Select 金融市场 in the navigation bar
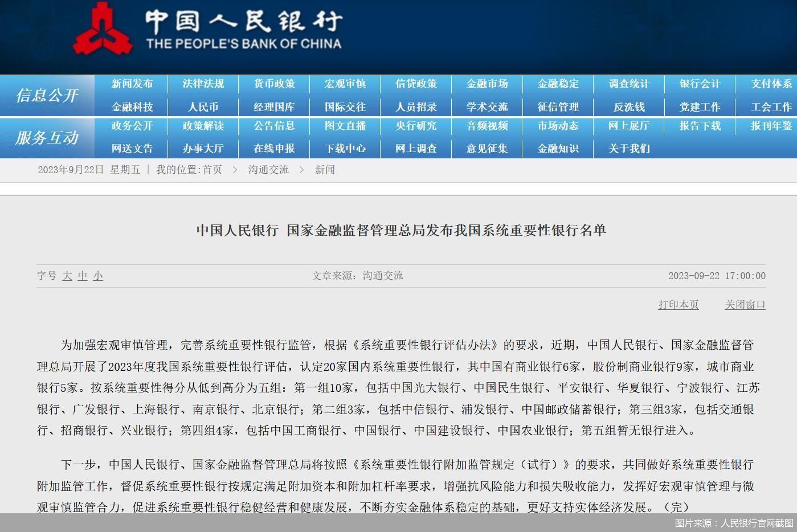797x532 pixels. pos(487,84)
